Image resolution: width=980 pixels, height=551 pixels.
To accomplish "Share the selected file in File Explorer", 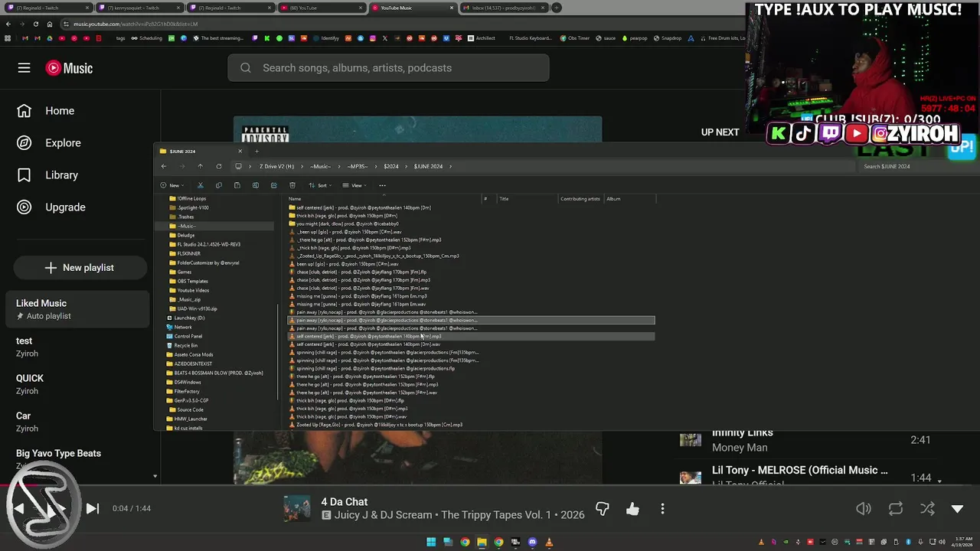I will coord(274,185).
